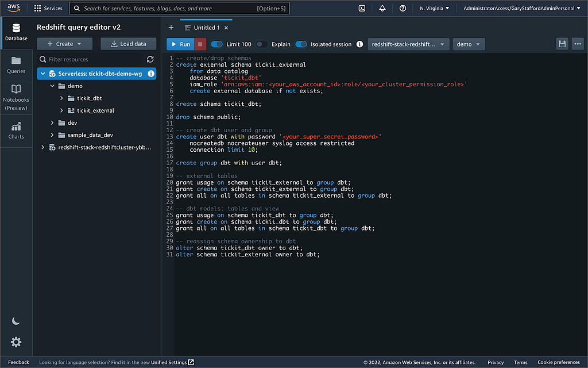Select the tickit_dbt tree item
The width and height of the screenshot is (588, 368).
pos(89,98)
